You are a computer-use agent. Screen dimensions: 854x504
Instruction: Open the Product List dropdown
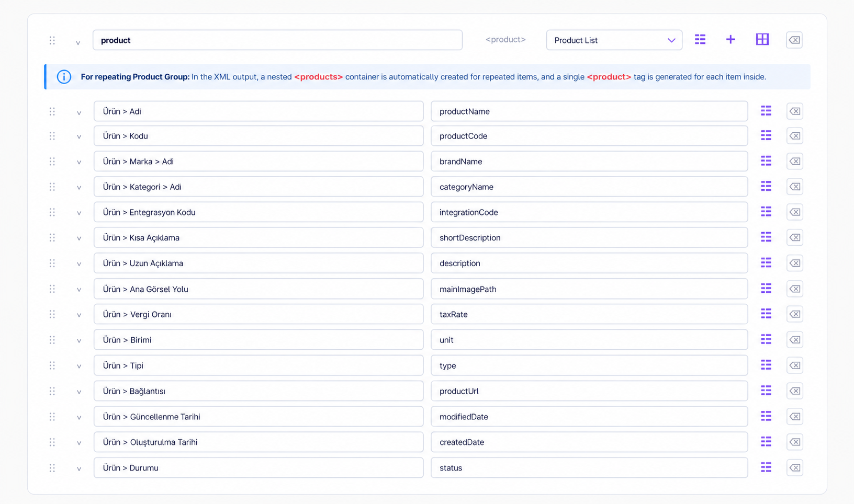[614, 40]
